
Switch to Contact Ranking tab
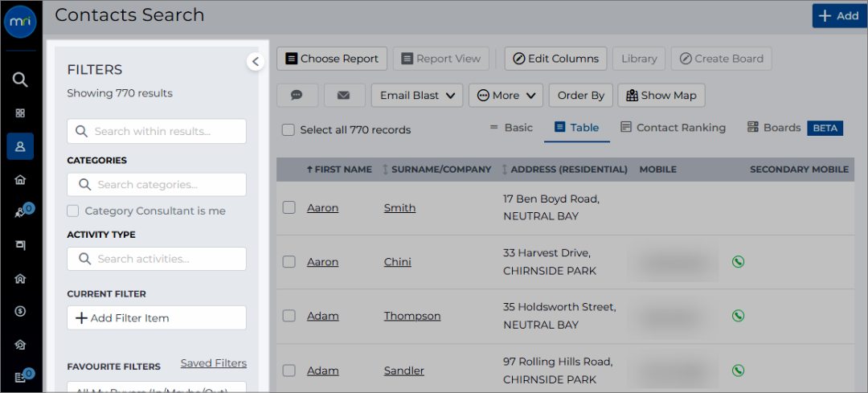674,128
